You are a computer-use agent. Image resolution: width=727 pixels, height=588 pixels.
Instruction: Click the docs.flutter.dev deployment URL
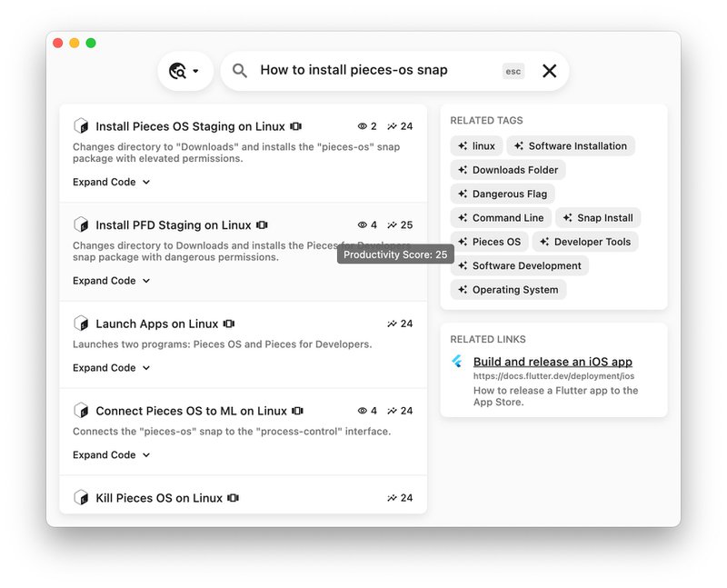[x=553, y=376]
